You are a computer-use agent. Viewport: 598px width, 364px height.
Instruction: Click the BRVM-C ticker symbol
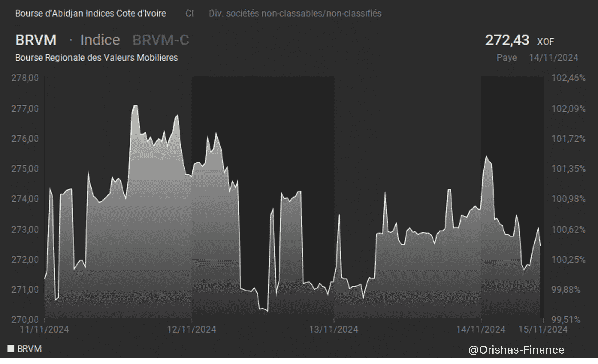[x=161, y=40]
